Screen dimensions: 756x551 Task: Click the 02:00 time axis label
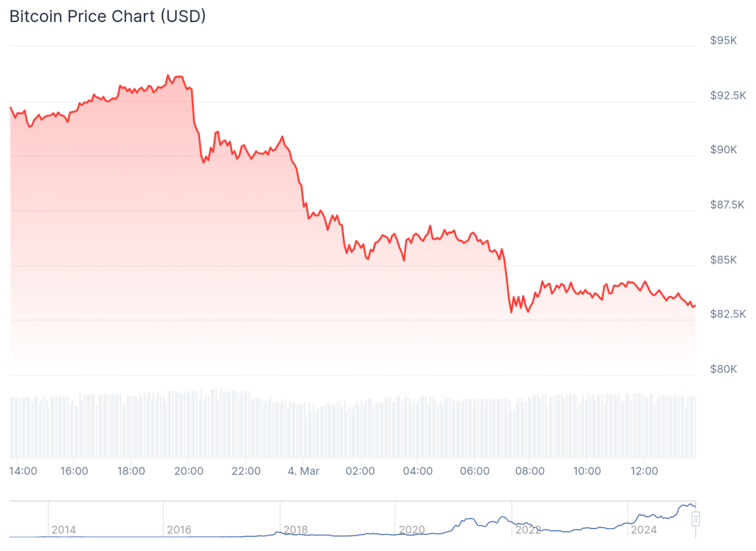click(360, 471)
